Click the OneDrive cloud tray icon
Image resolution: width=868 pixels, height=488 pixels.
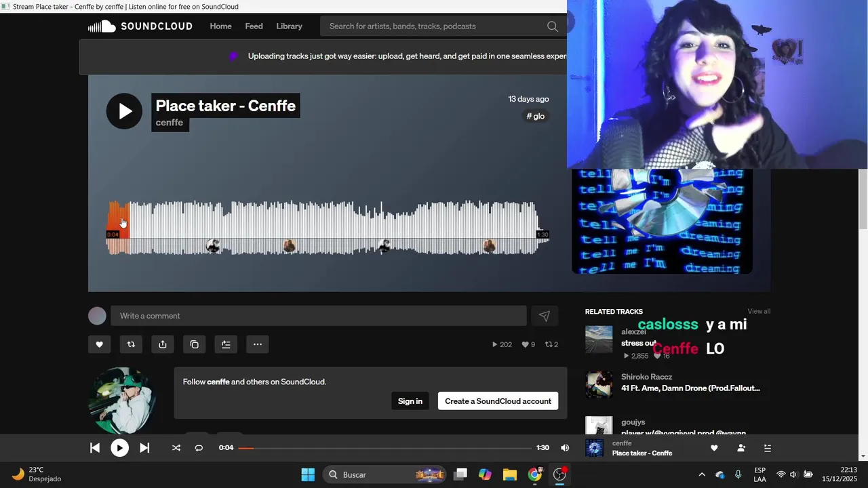coord(720,474)
